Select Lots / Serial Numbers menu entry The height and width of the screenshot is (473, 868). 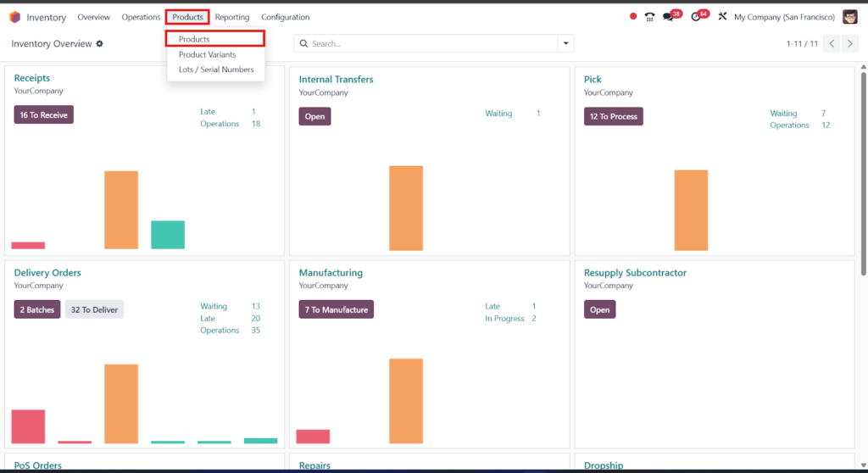coord(215,70)
